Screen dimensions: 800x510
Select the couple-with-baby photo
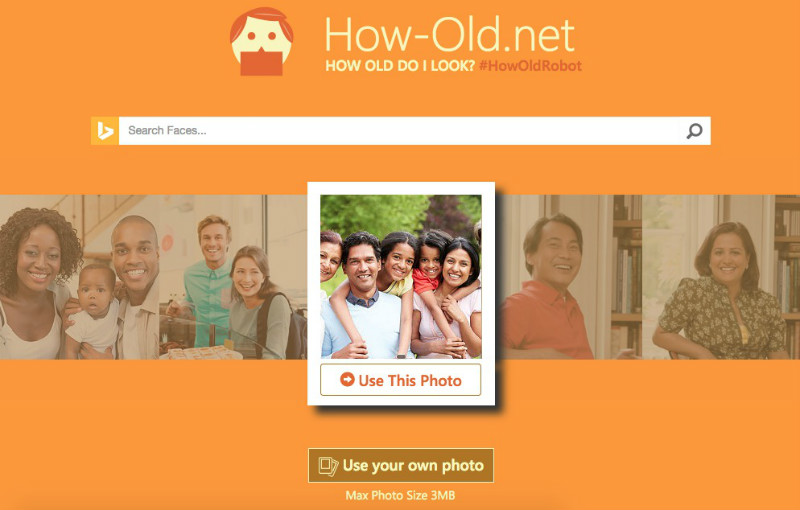[x=79, y=277]
